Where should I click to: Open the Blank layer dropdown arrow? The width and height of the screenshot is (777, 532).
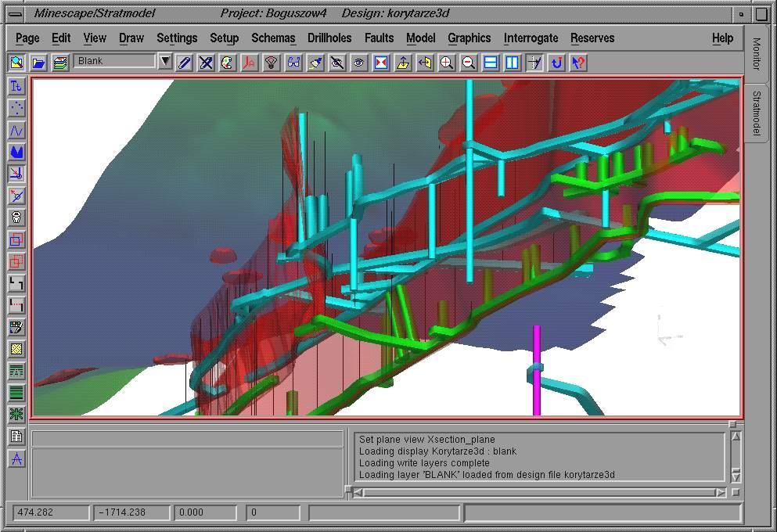(166, 62)
